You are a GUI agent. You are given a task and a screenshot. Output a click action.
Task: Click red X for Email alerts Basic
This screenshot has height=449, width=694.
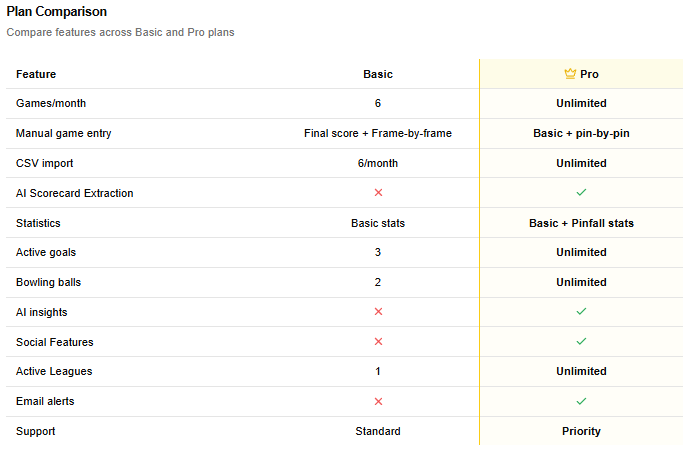coord(378,401)
